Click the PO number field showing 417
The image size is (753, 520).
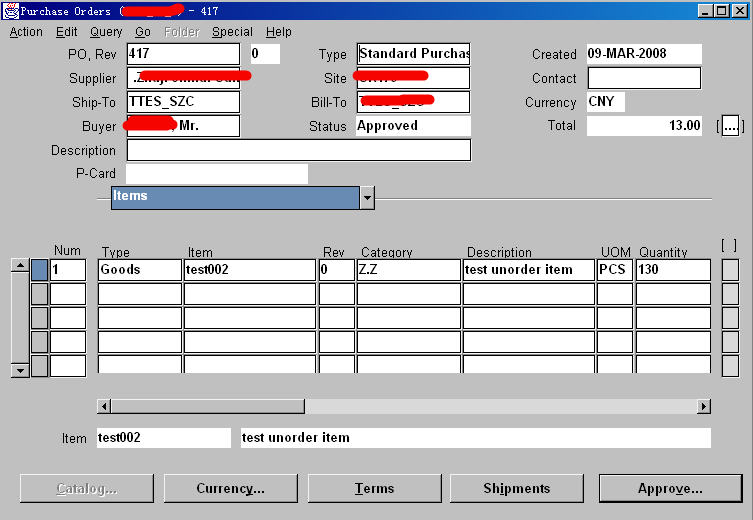pyautogui.click(x=183, y=54)
